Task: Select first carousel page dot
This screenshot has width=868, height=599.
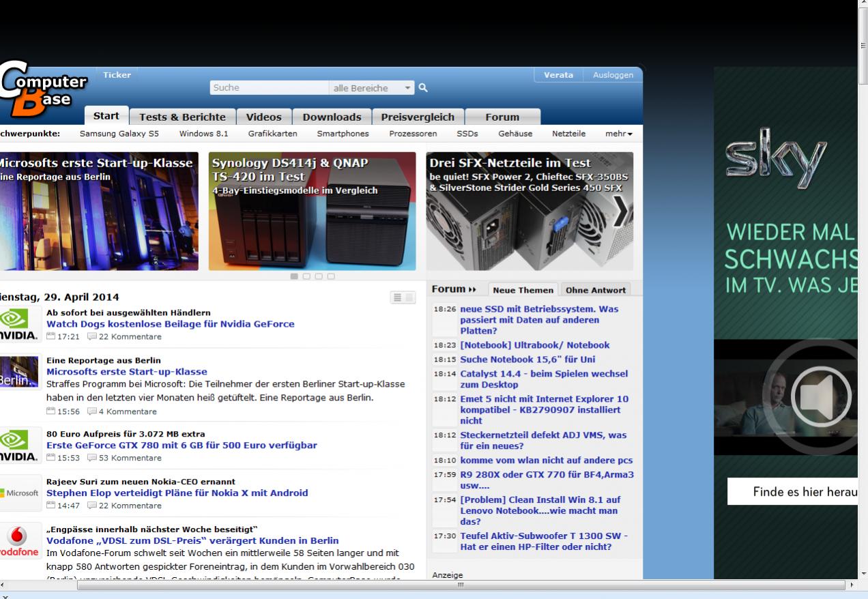Action: pos(295,276)
